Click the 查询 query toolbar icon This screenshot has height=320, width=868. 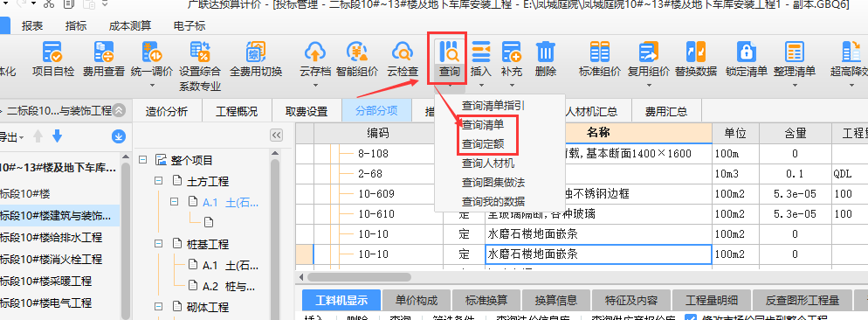point(449,52)
